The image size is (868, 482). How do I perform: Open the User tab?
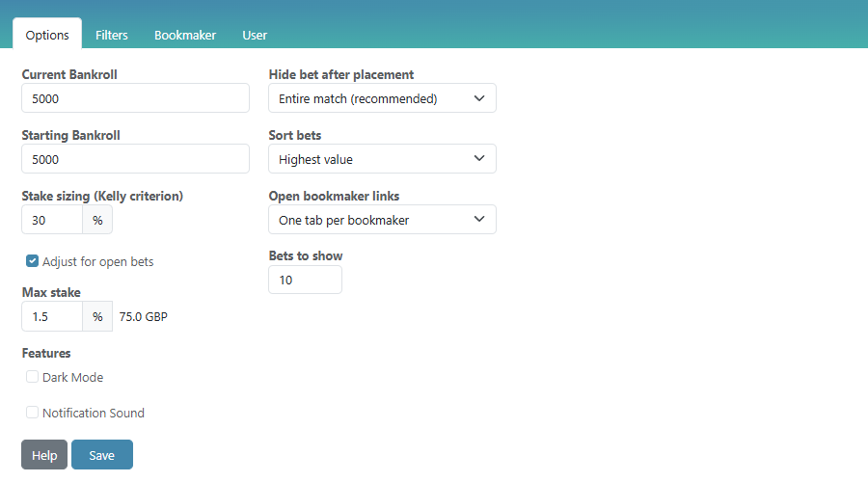(x=255, y=35)
